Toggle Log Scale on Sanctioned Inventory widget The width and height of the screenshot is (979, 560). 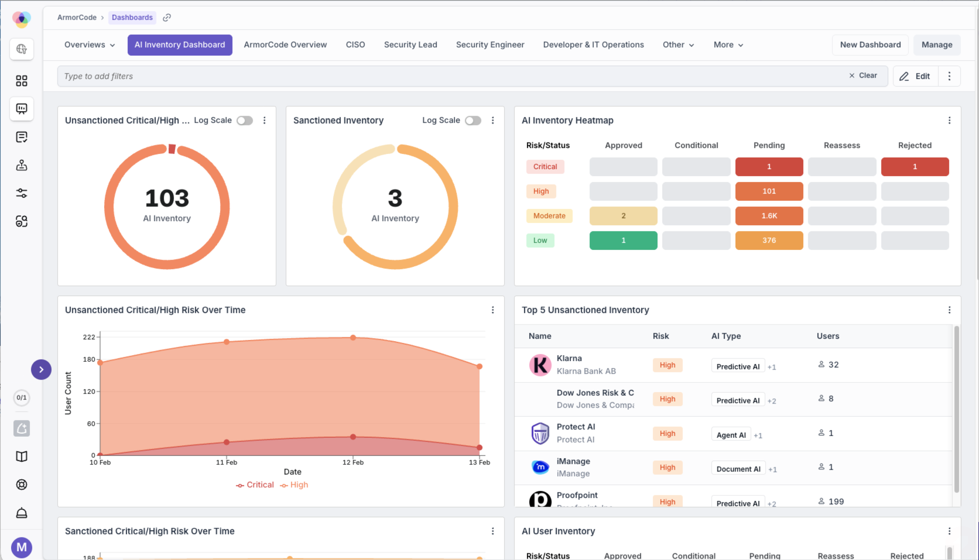pos(473,120)
